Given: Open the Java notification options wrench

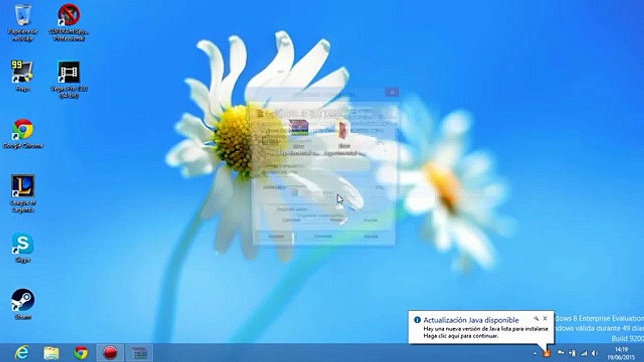Looking at the screenshot, I should (x=536, y=318).
